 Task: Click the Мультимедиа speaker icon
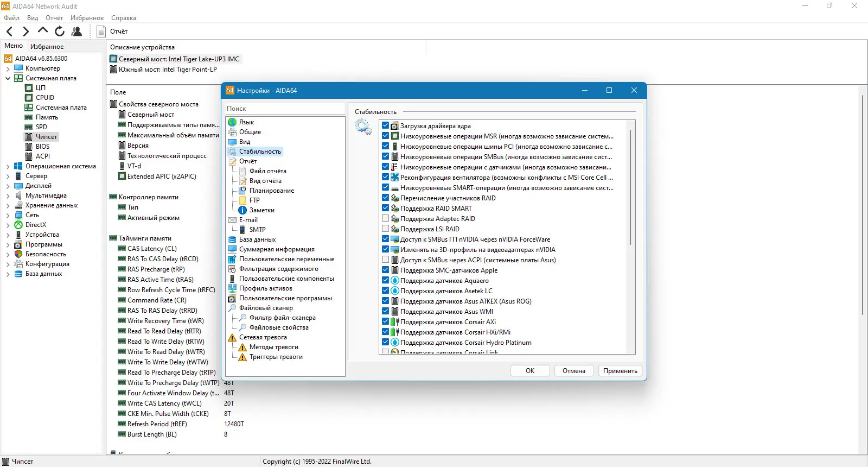tap(18, 195)
